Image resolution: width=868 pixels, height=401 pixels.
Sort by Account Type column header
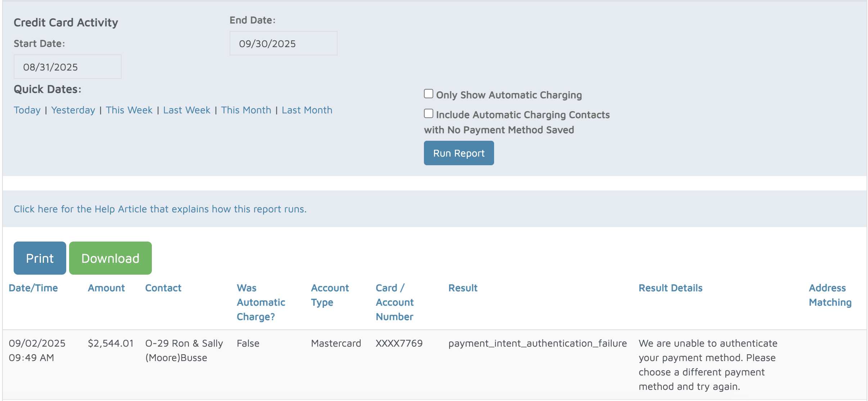(x=330, y=295)
